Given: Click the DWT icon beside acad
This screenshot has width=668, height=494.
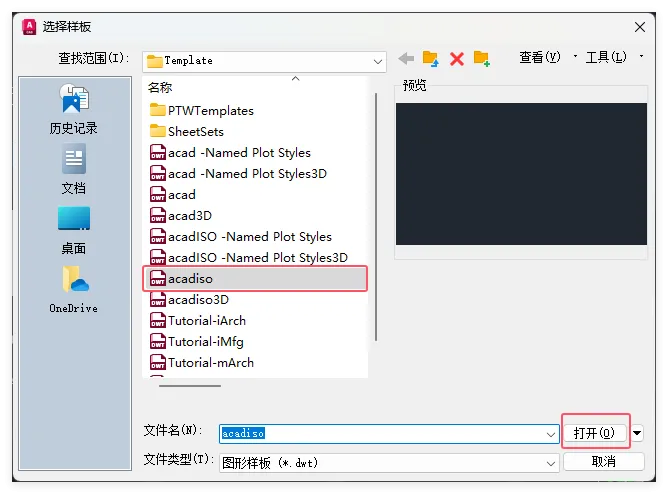Looking at the screenshot, I should click(158, 194).
